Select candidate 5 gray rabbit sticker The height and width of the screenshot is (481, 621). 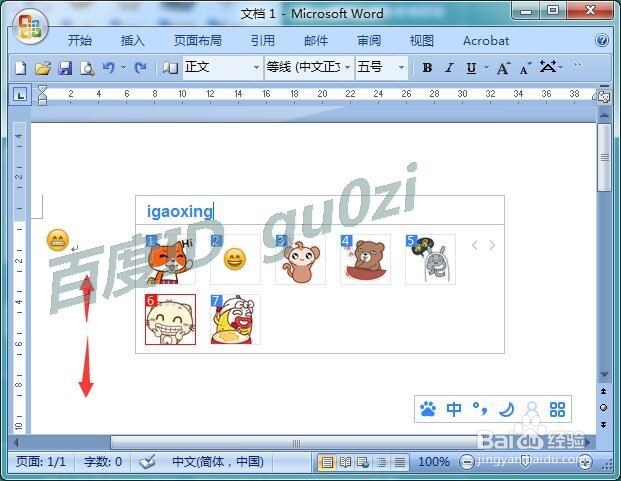coord(430,259)
